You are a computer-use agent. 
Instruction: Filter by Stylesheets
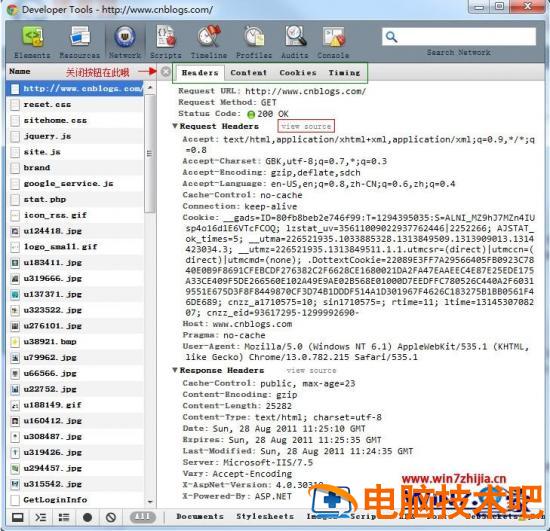[x=265, y=516]
